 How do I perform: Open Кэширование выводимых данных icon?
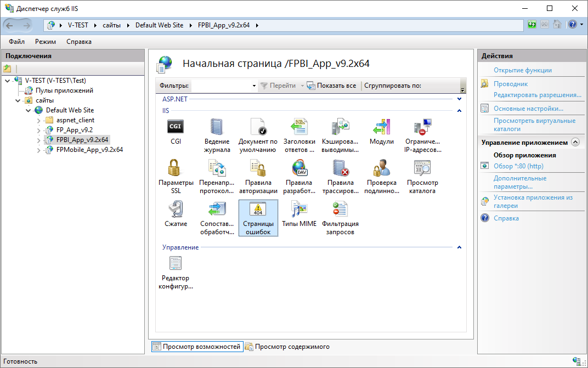coord(340,127)
